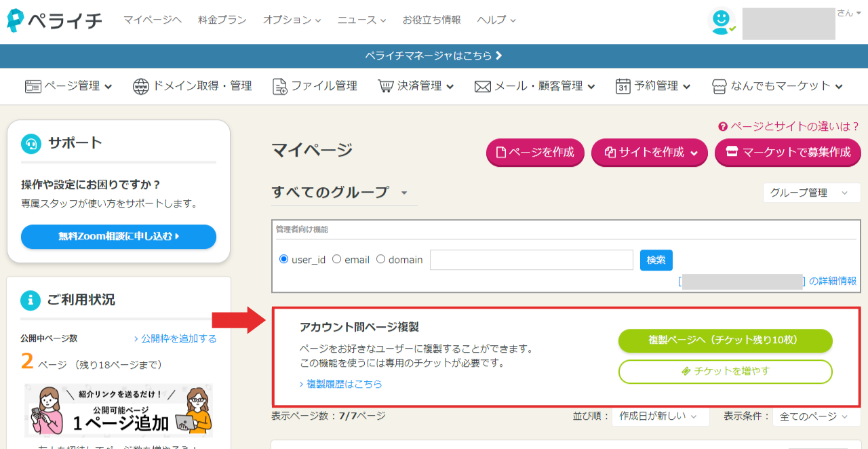Click the ペライチ logo
The width and height of the screenshot is (868, 449).
[54, 20]
